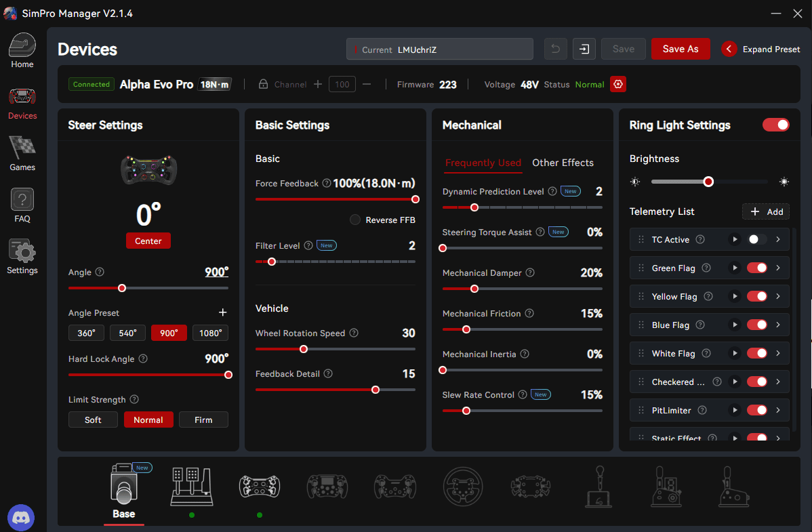The height and width of the screenshot is (532, 812).
Task: Adjust the Brightness slider handle
Action: [708, 182]
